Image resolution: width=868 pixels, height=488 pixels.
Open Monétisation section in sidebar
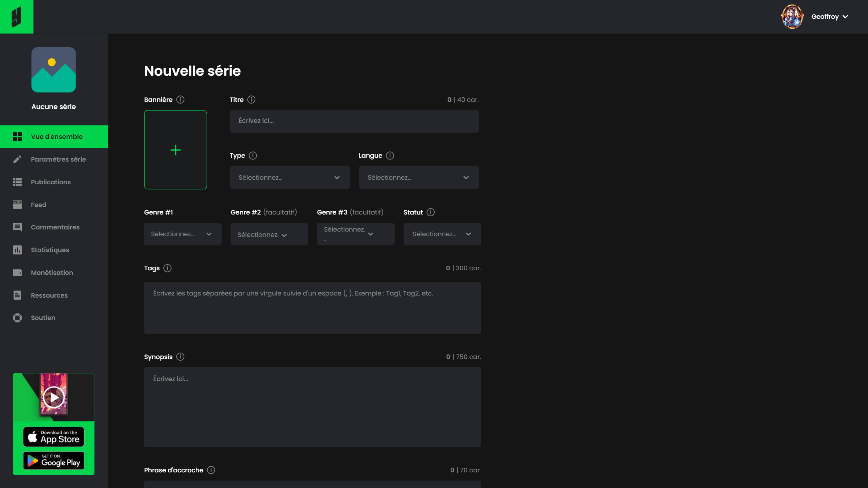coord(52,273)
